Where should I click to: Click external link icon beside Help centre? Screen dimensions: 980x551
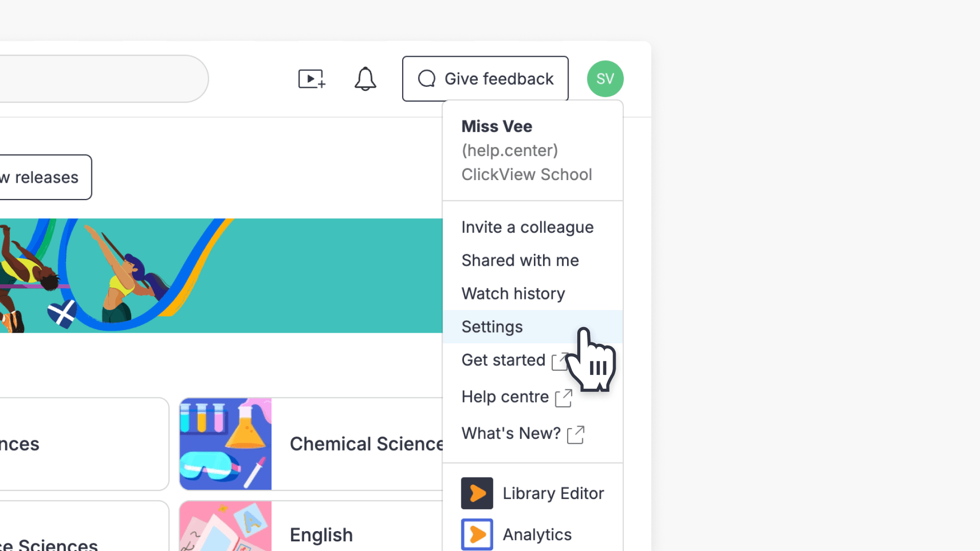tap(563, 398)
